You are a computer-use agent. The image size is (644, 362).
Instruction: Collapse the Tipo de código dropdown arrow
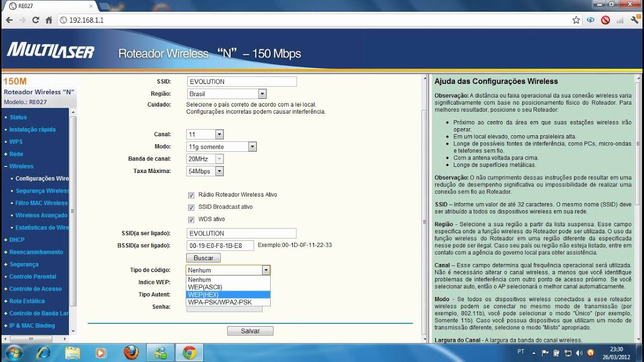[266, 270]
